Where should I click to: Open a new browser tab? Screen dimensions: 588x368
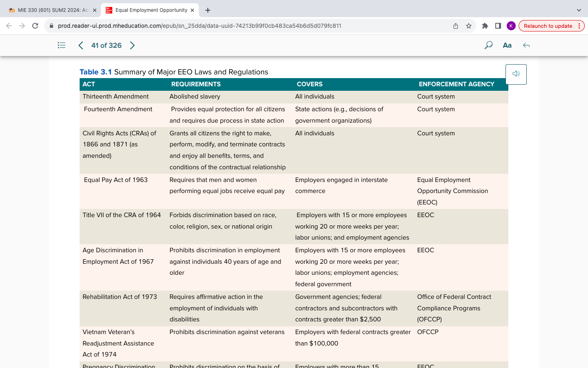[x=208, y=10]
